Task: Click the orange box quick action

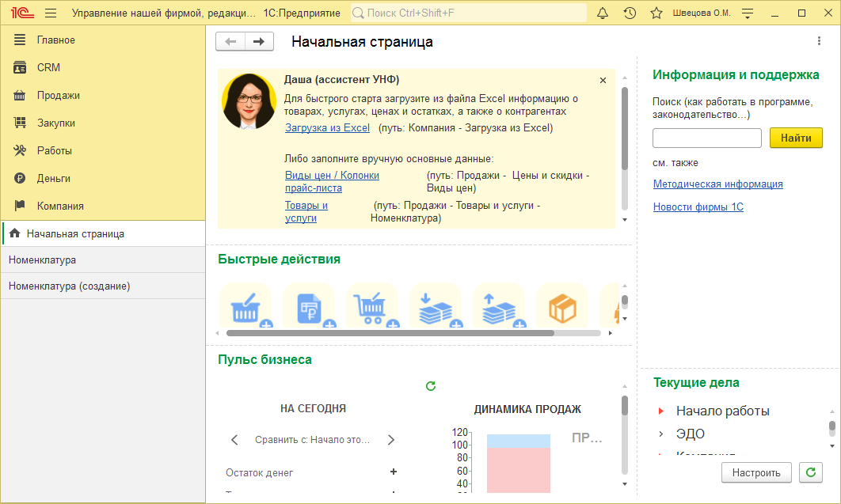Action: 562,306
